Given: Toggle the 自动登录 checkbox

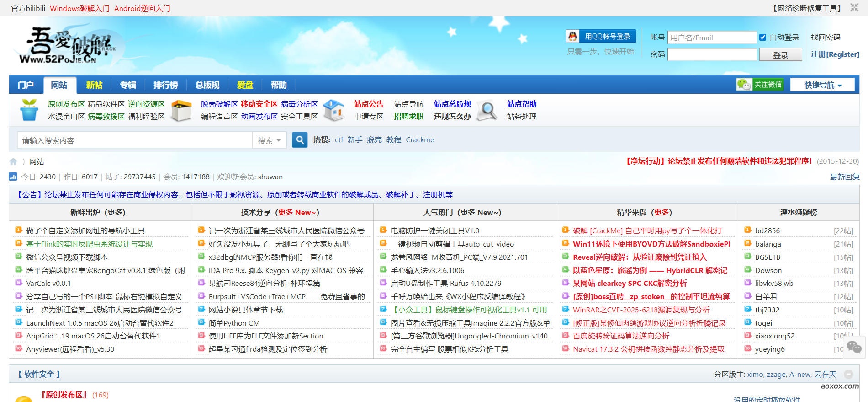Looking at the screenshot, I should pos(762,38).
